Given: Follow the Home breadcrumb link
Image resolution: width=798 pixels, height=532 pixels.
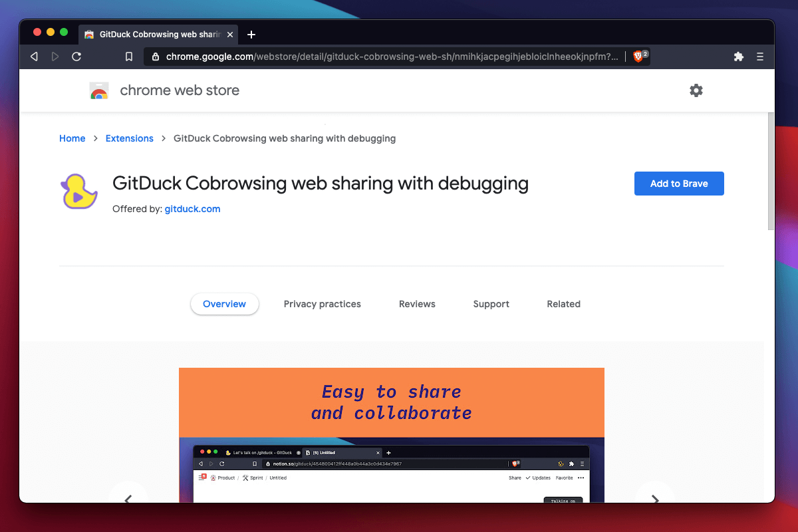Looking at the screenshot, I should click(x=72, y=138).
